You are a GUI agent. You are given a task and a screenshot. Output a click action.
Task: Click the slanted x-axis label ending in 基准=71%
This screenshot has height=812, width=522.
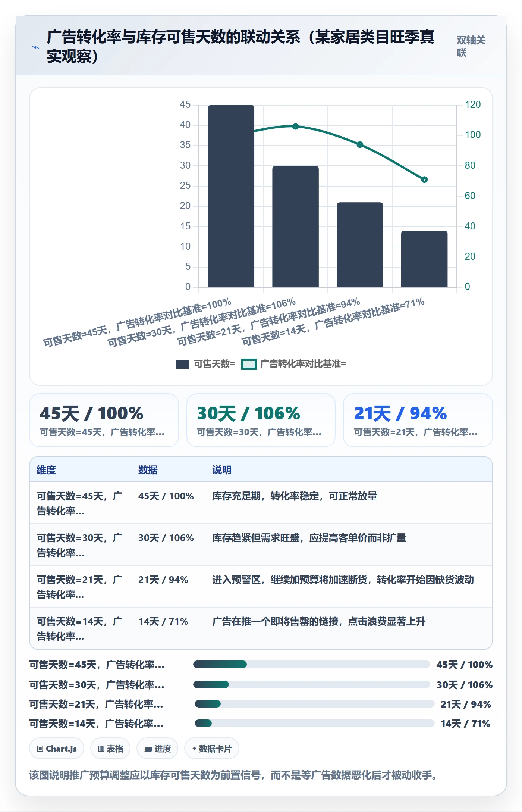(333, 321)
